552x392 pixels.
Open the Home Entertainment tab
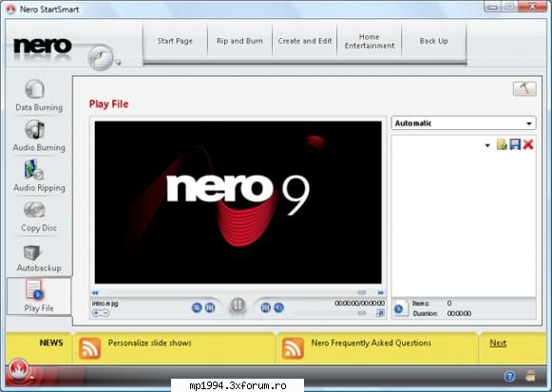pyautogui.click(x=370, y=41)
